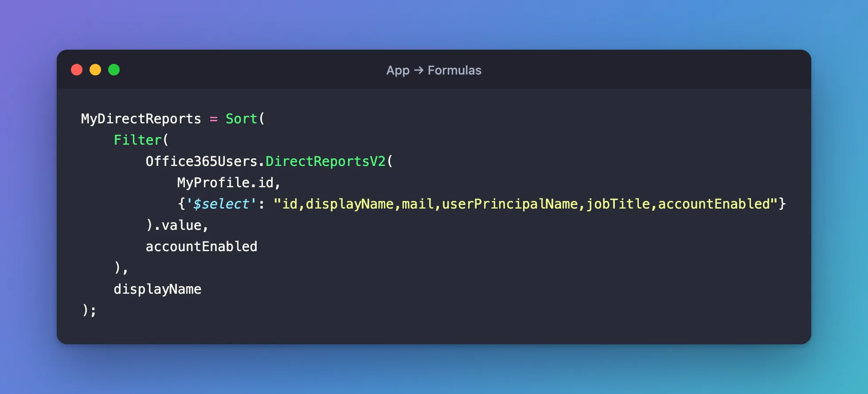Click the "App → Formulas" window title

(x=434, y=70)
